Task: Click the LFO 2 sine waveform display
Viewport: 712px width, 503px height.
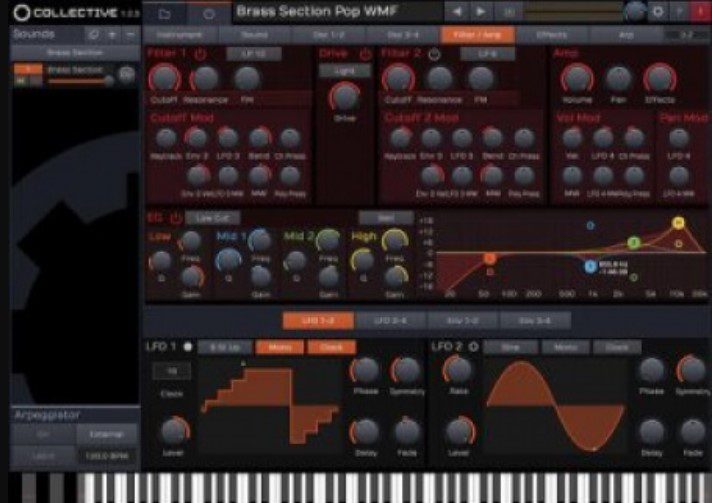Action: point(556,405)
